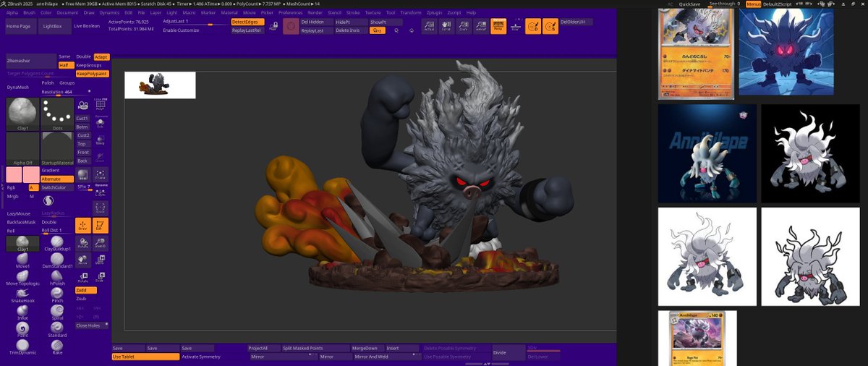The height and width of the screenshot is (366, 868).
Task: Click the small canvas thumbnail preview
Action: coord(160,85)
